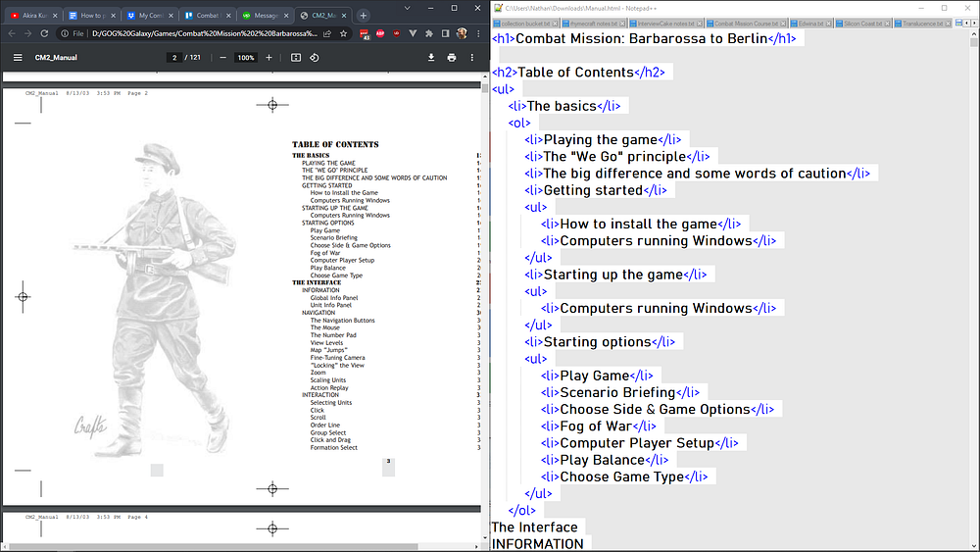This screenshot has width=980, height=552.
Task: Open InterviewCake notes.txt tab in Notepad++
Action: tap(665, 24)
